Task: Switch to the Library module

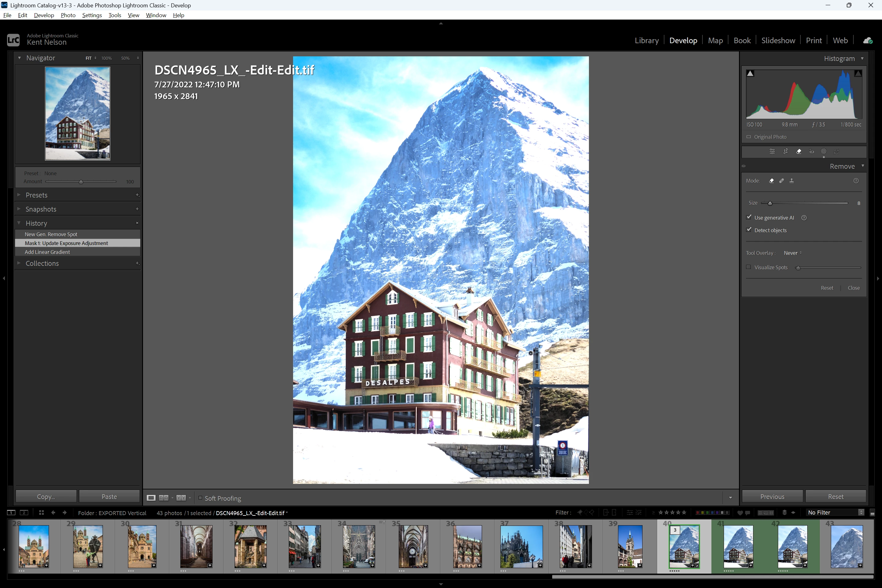Action: pos(646,40)
